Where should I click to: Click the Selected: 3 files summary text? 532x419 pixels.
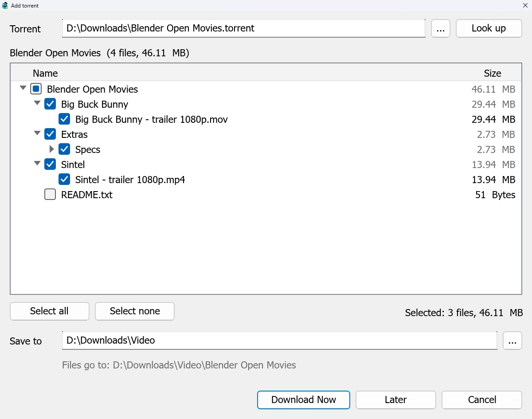(x=464, y=313)
